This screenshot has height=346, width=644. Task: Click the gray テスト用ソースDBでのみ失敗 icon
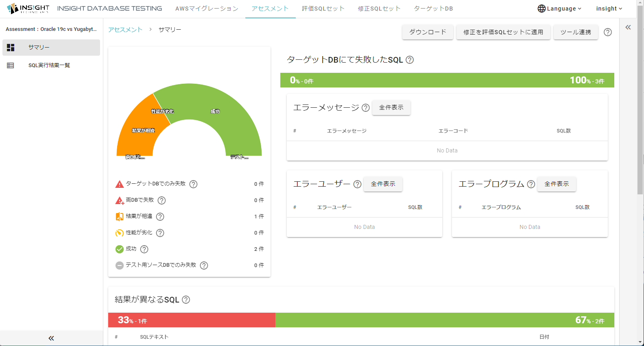coord(120,265)
